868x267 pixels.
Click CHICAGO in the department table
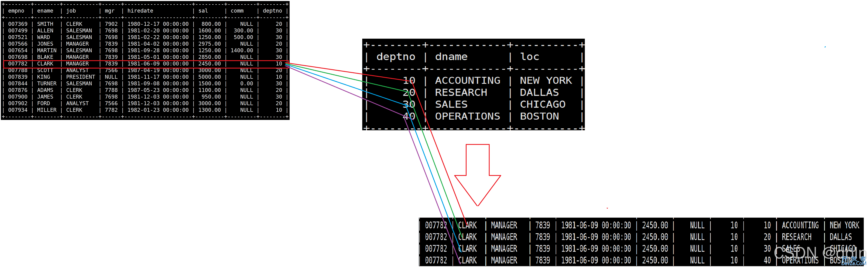(x=543, y=104)
